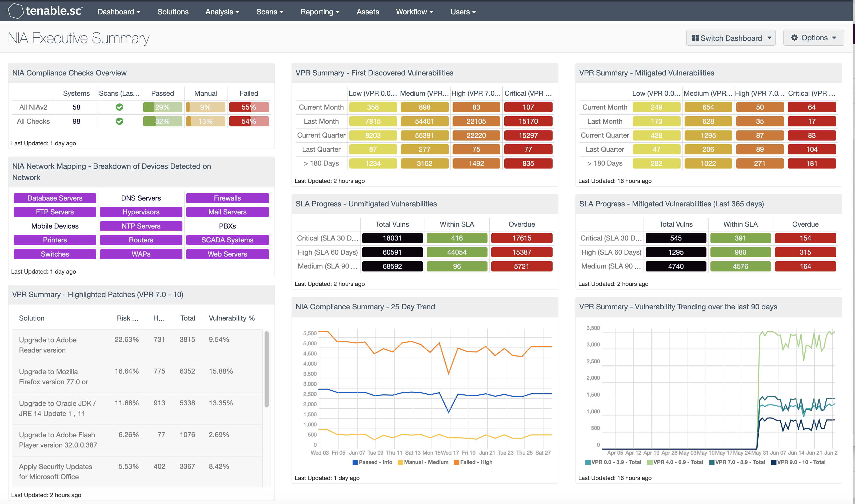Screen dimensions: 855x504
Task: Click the green checkmark in All NIAv2 row
Action: pyautogui.click(x=119, y=107)
